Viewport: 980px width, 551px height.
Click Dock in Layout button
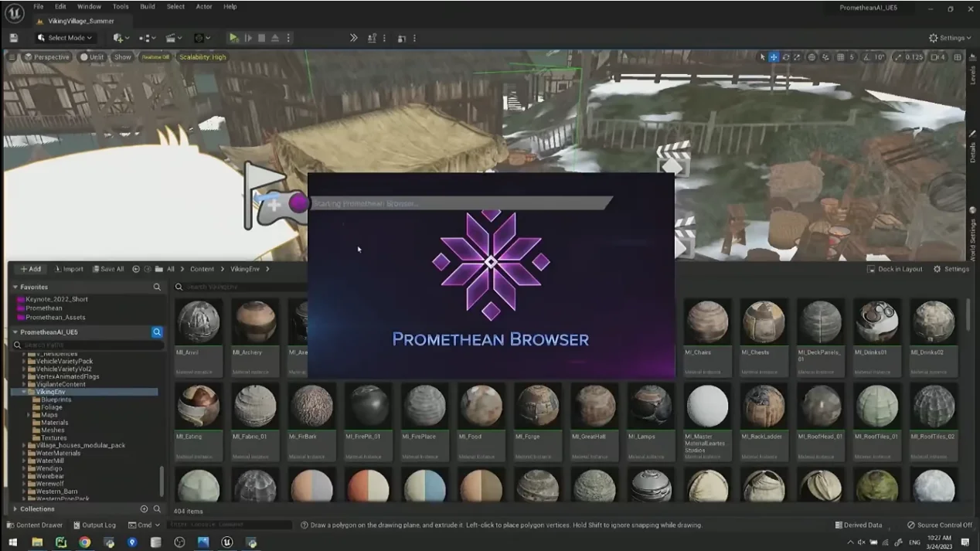[894, 269]
